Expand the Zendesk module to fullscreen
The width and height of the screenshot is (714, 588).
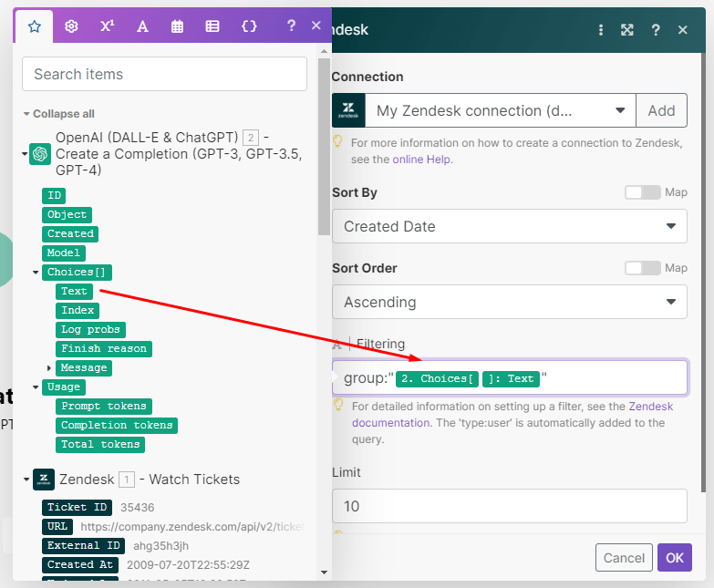(627, 30)
